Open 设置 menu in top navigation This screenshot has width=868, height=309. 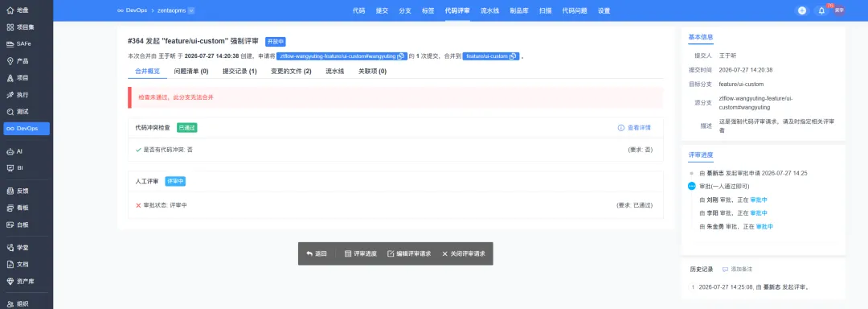(604, 10)
